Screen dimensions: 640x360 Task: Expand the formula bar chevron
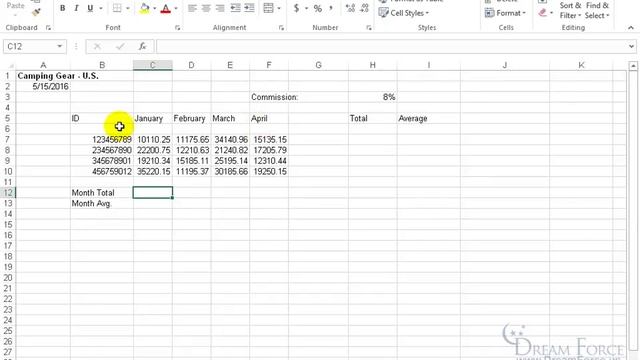[631, 47]
